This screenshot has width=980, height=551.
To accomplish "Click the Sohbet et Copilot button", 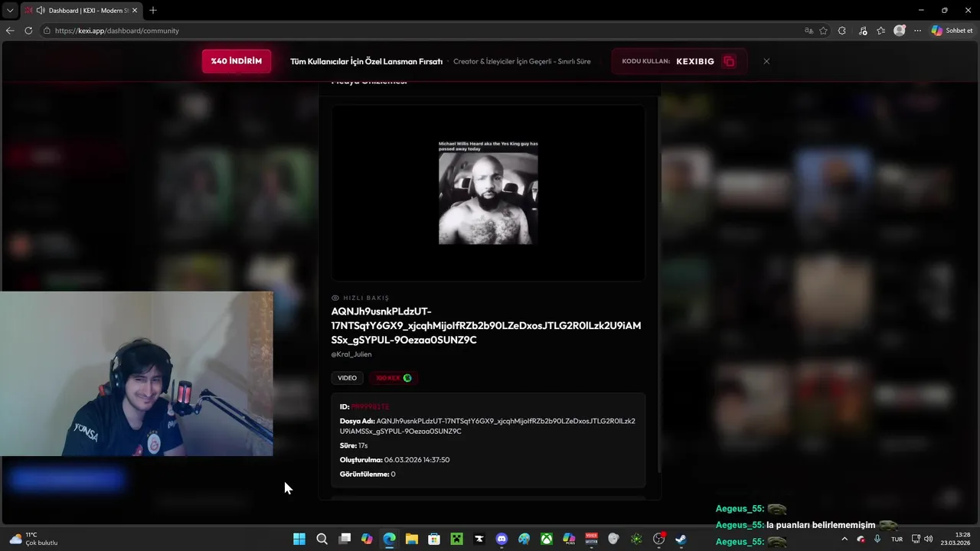I will coord(952,31).
